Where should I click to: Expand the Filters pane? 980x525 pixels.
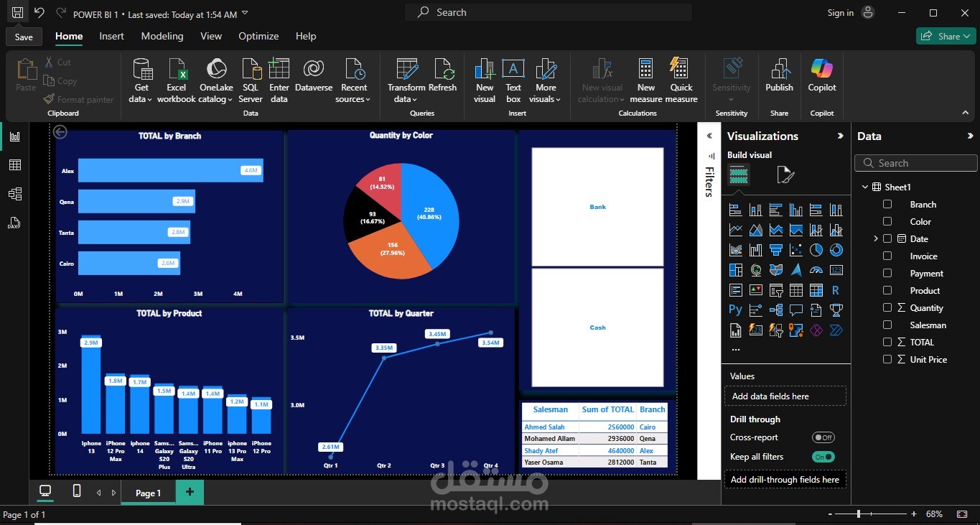709,136
